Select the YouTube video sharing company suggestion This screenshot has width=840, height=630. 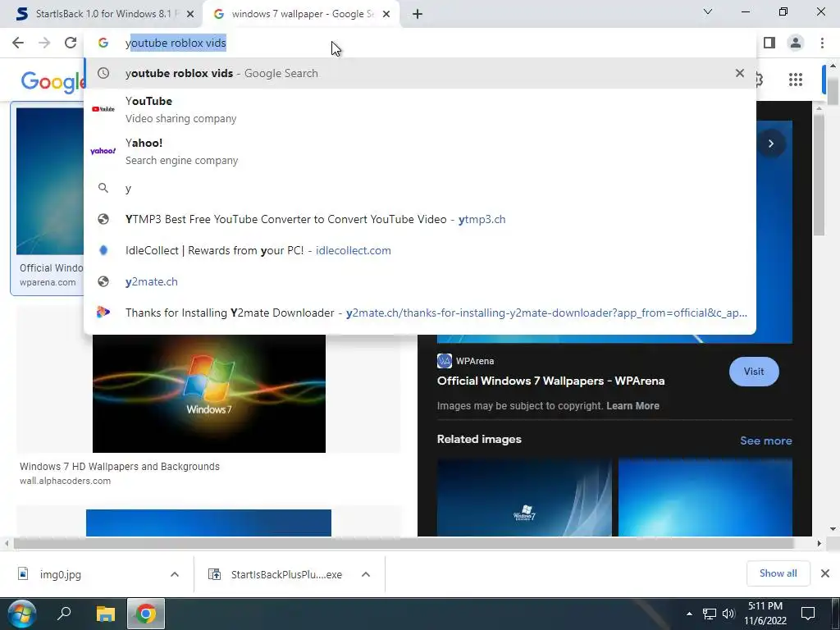(419, 109)
